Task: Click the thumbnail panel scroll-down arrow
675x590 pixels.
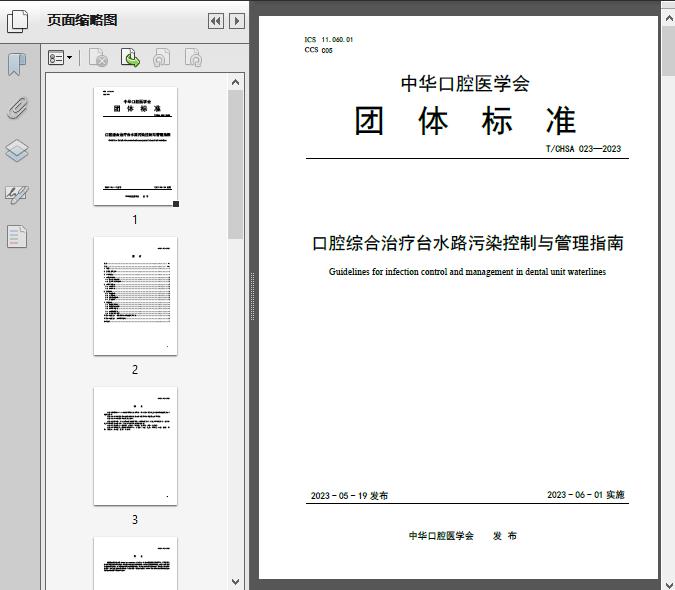Action: 235,582
